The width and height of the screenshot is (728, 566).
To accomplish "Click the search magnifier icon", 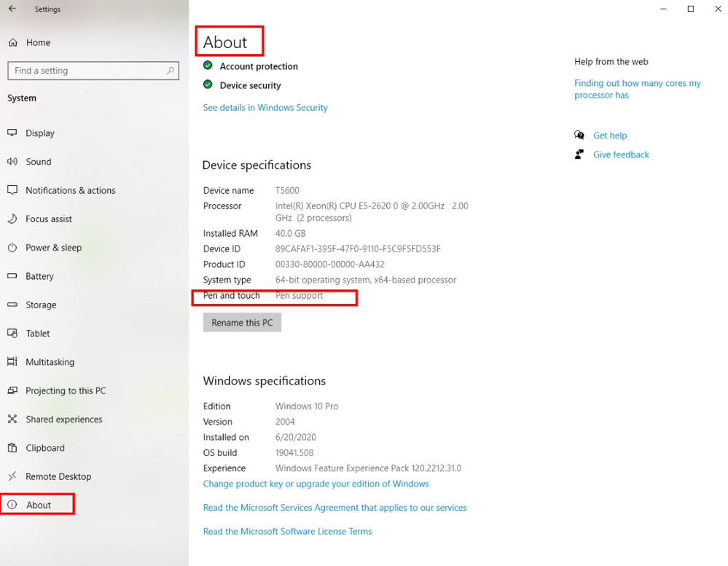I will [x=171, y=71].
